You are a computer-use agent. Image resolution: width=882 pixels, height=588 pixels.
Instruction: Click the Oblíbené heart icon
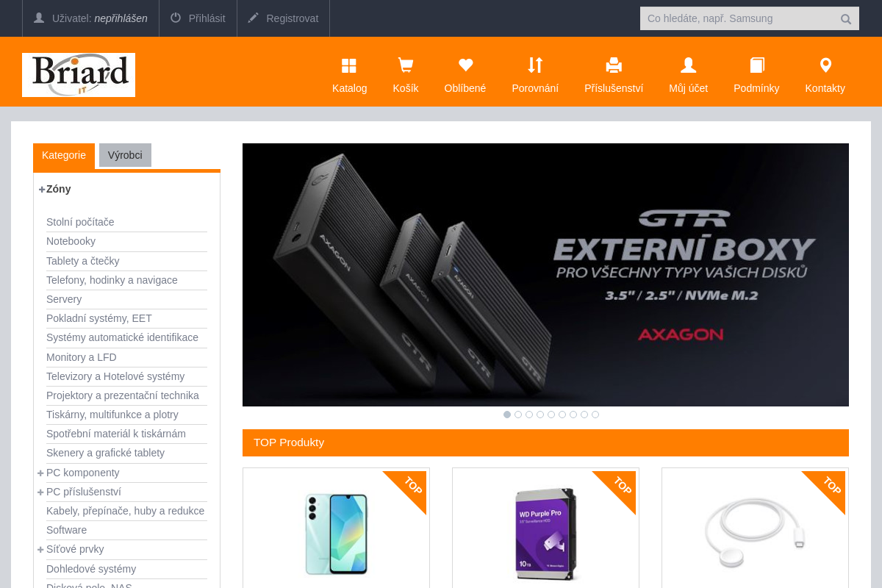[465, 65]
